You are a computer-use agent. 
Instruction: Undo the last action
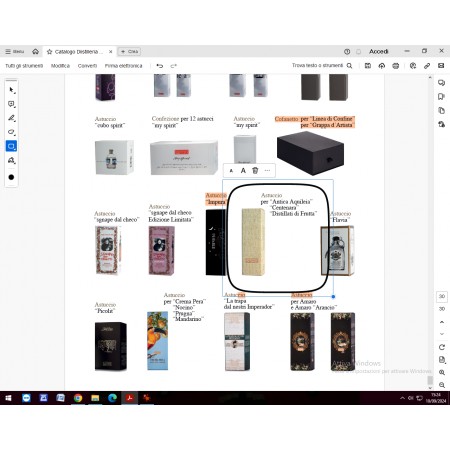click(x=160, y=66)
